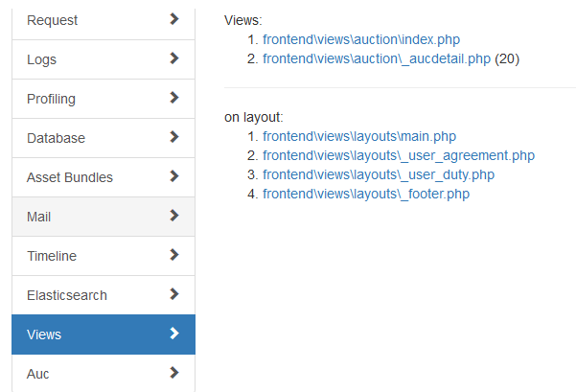
Task: Click the chevron arrow in Database row
Action: [173, 137]
